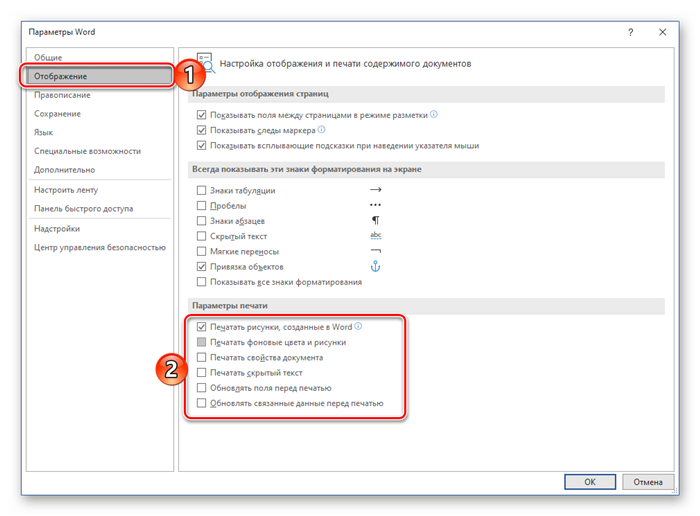Viewport: 700px width, 516px height.
Task: Click info icon next to "Показывать следы маркера"
Action: [x=321, y=129]
